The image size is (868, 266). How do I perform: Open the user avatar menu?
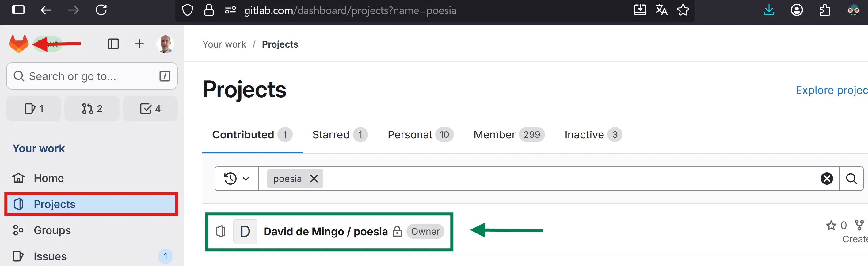(165, 44)
